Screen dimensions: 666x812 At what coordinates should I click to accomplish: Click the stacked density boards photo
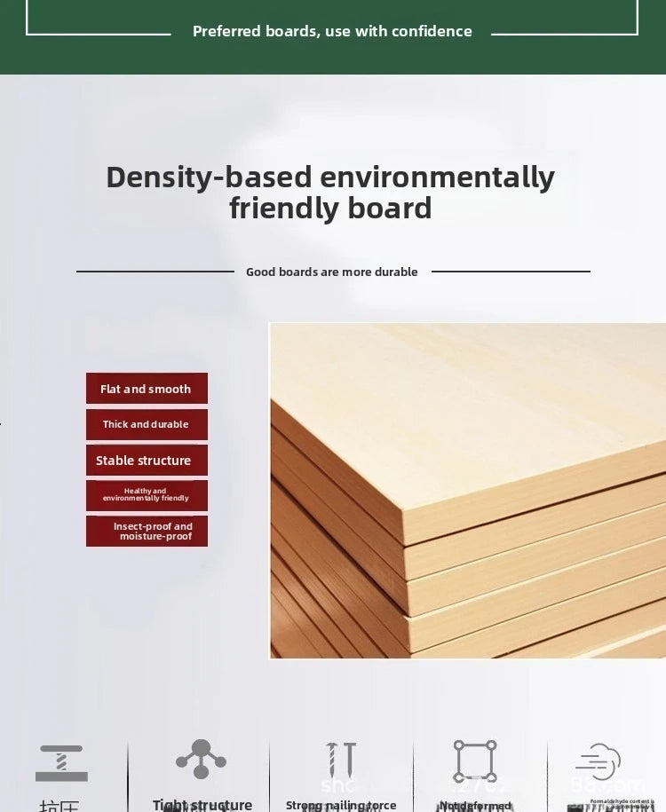click(x=468, y=491)
